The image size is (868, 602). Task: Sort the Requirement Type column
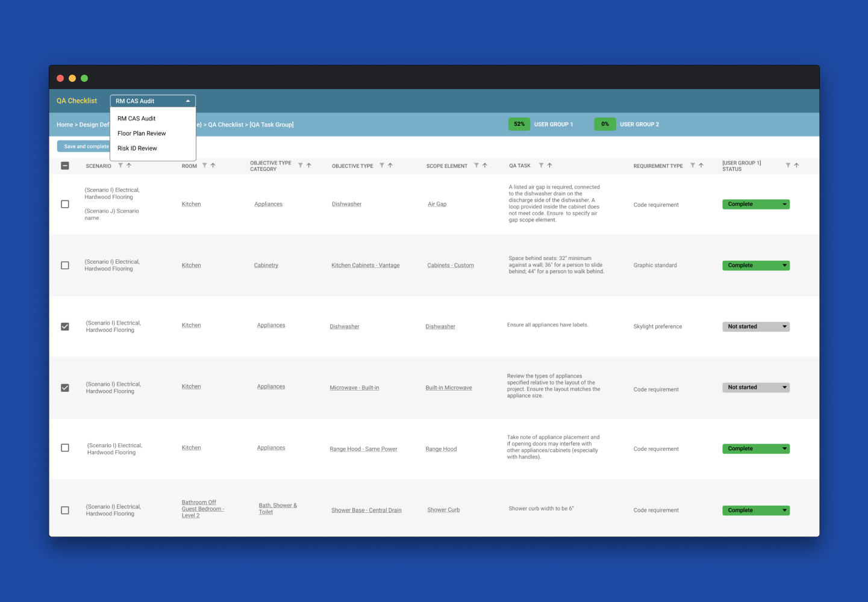[701, 166]
